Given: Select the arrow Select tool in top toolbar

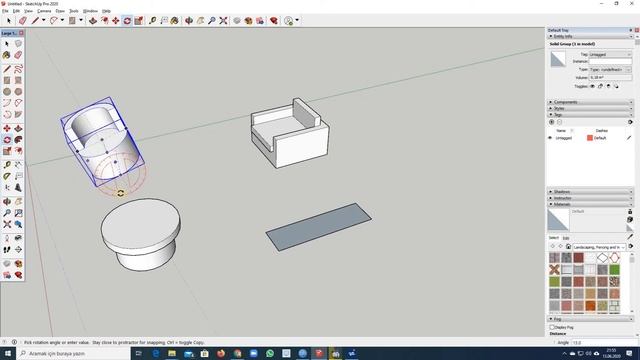Looking at the screenshot, I should pyautogui.click(x=9, y=20).
